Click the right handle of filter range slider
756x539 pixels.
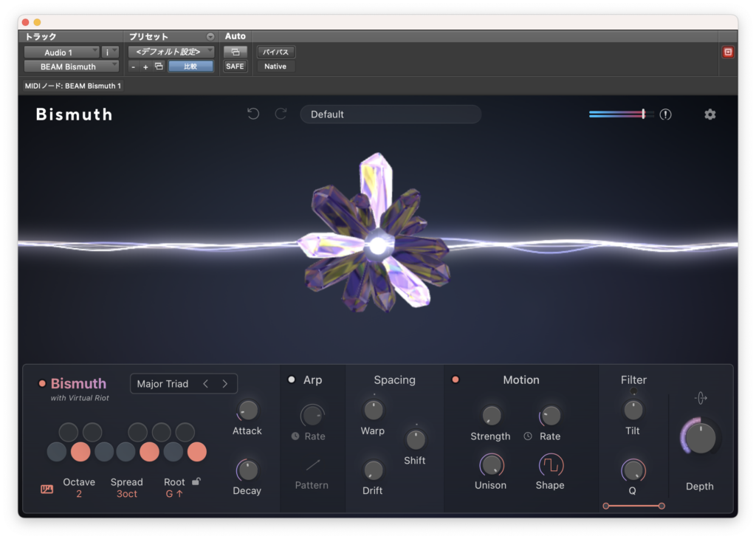pos(661,506)
